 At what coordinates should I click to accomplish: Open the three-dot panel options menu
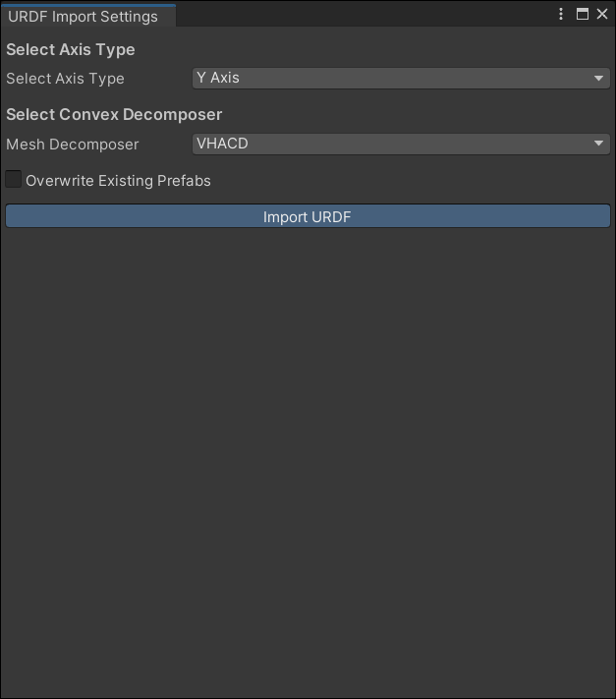pos(561,14)
